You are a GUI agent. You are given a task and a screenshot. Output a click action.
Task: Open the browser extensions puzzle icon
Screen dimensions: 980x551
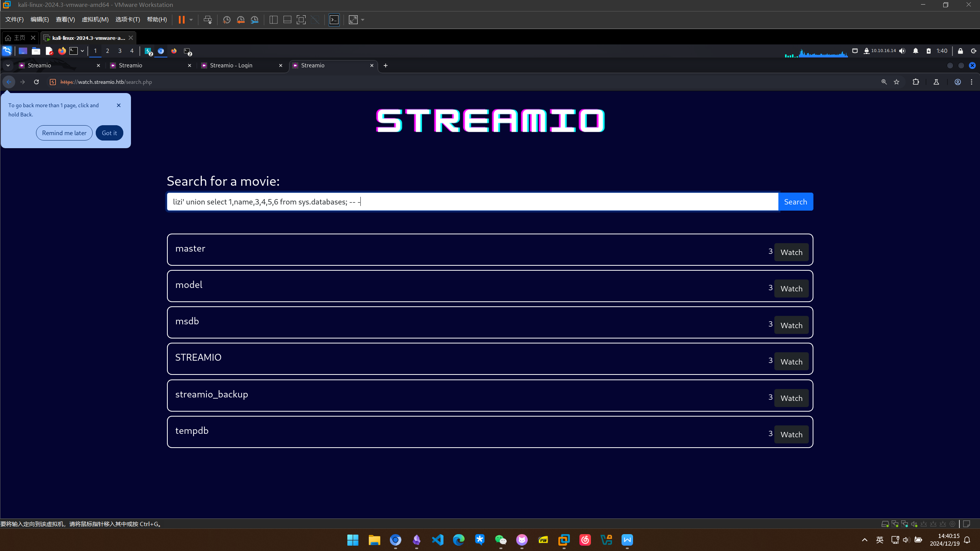[916, 82]
